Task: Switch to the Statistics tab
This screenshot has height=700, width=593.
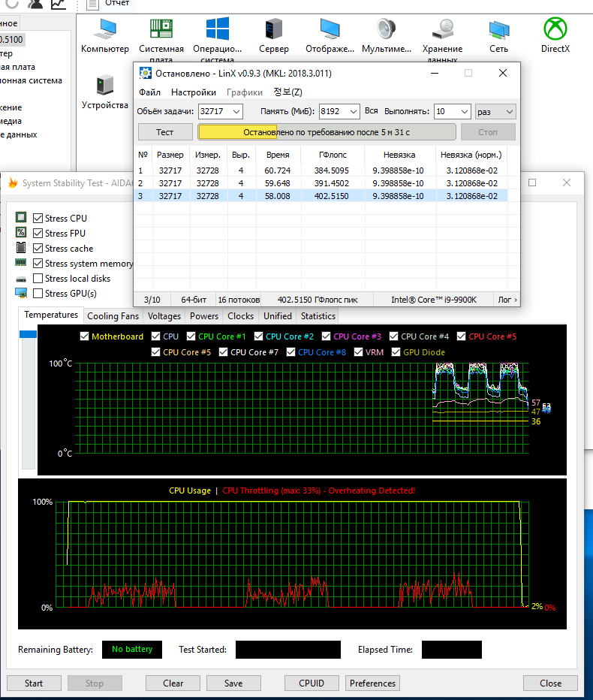Action: pyautogui.click(x=318, y=316)
